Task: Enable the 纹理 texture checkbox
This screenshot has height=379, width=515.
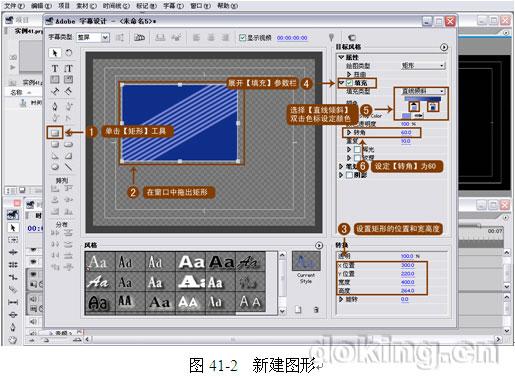Action: (357, 158)
